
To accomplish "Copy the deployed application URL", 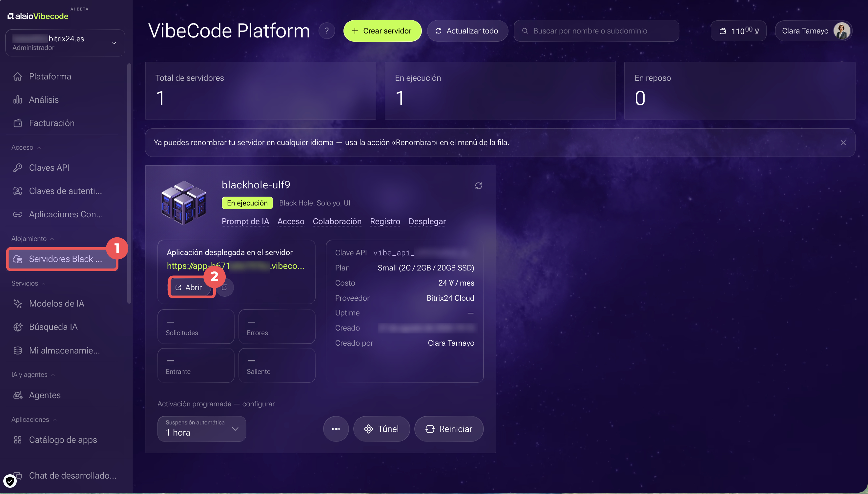I will tap(224, 288).
